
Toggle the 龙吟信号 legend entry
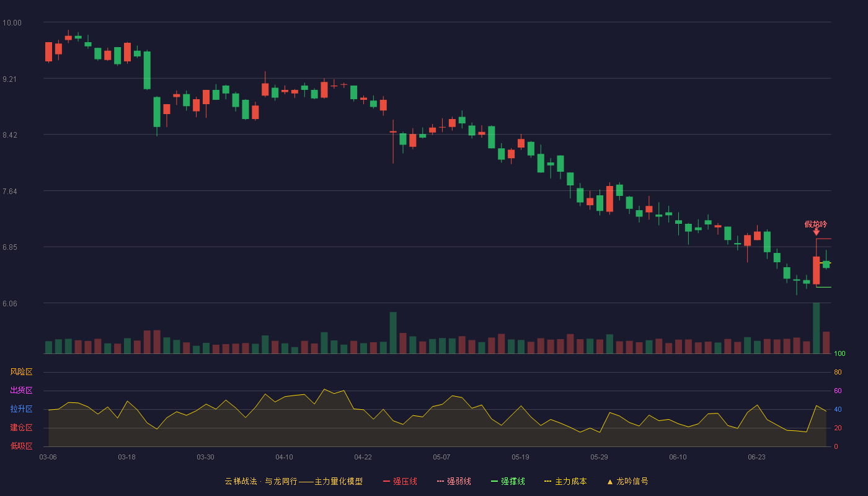[627, 481]
